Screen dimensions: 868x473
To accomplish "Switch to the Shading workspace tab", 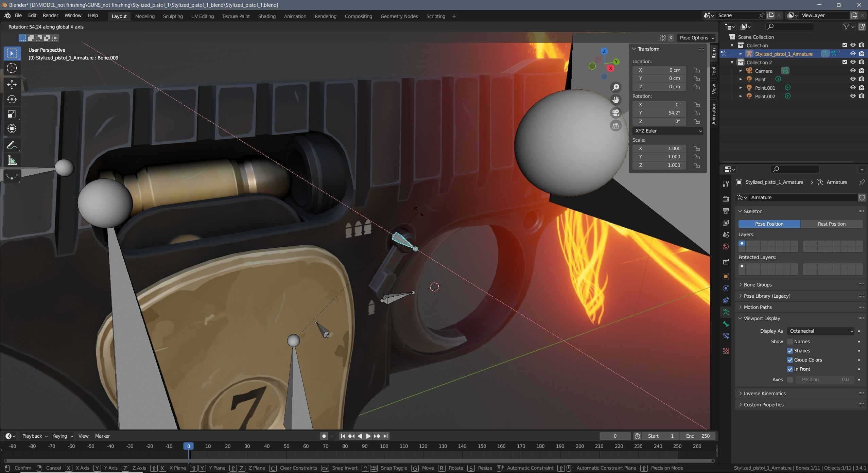I will (266, 16).
